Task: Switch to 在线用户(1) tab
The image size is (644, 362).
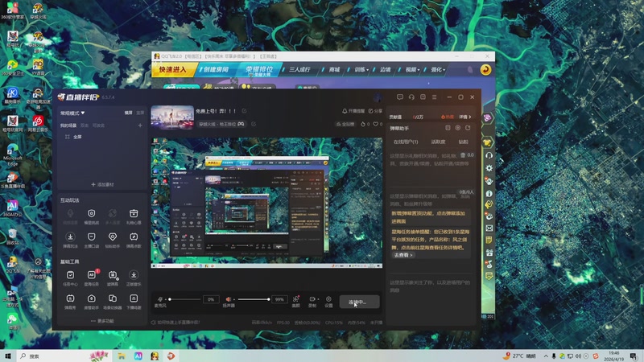Action: coord(406,142)
